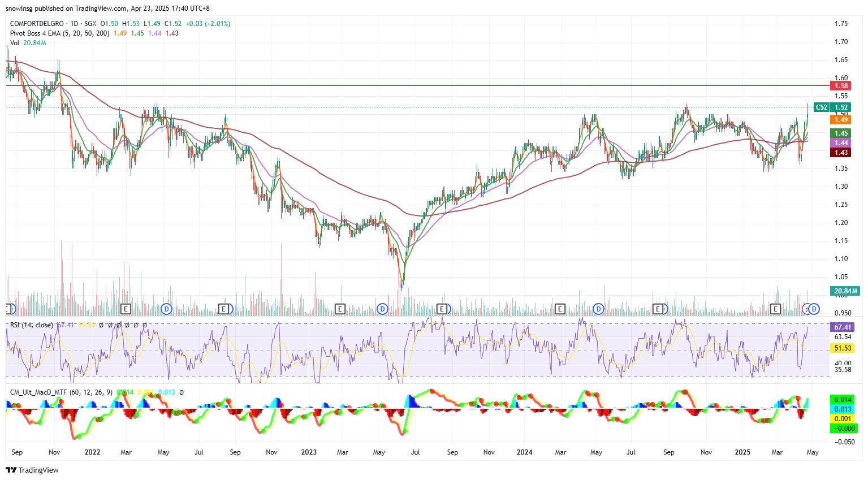This screenshot has height=480, width=868.
Task: Open the earnings E marker near August 2023
Action: (442, 309)
